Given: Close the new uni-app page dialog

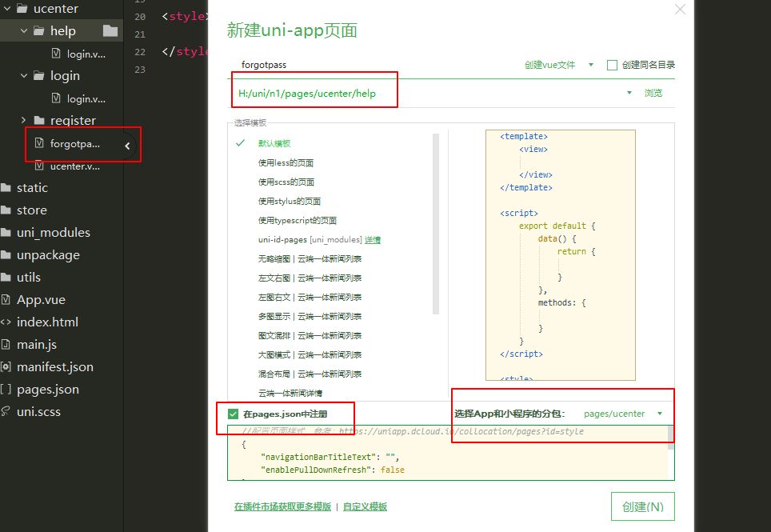Looking at the screenshot, I should (x=680, y=10).
